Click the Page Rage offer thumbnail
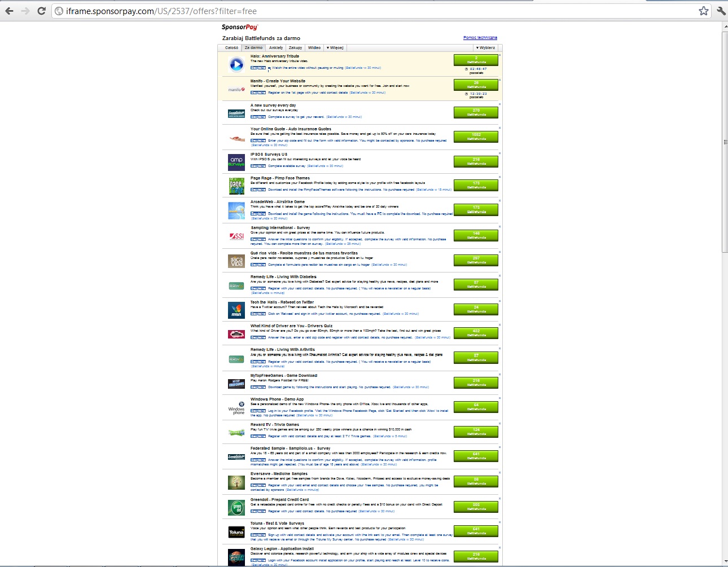Screen dimensions: 728x567 click(236, 186)
